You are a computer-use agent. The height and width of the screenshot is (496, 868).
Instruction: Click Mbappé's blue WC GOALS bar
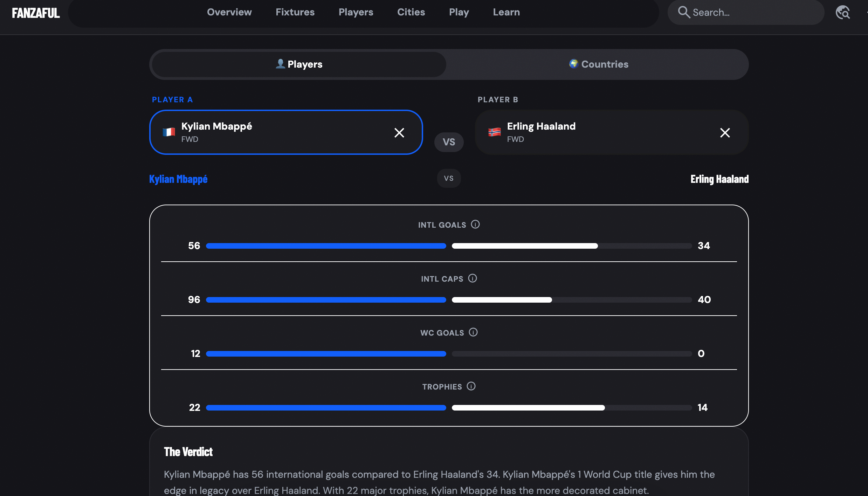click(326, 354)
